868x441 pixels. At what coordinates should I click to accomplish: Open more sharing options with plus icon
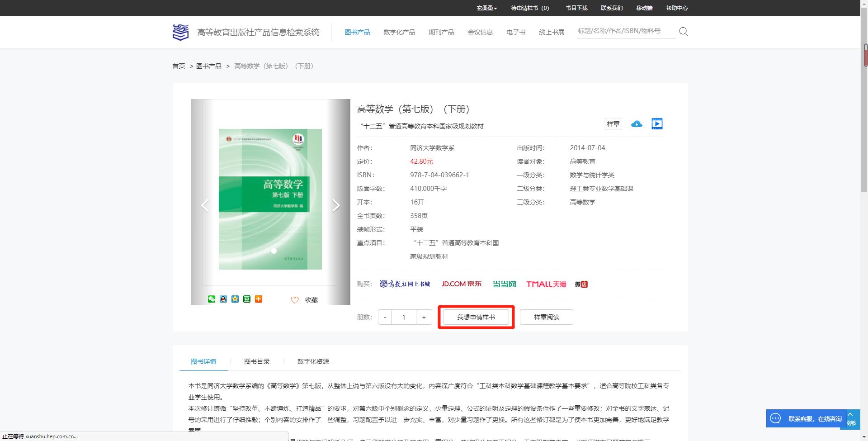coord(259,299)
